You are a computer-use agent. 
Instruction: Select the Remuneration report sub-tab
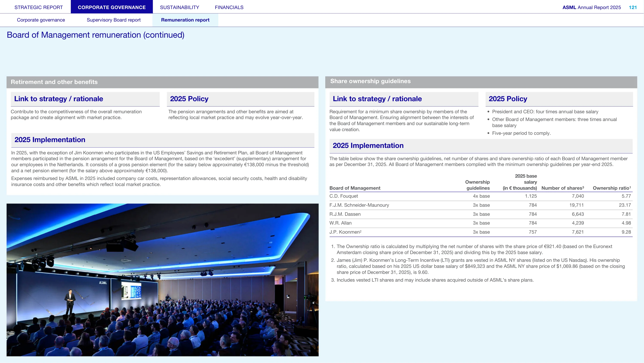(x=185, y=20)
